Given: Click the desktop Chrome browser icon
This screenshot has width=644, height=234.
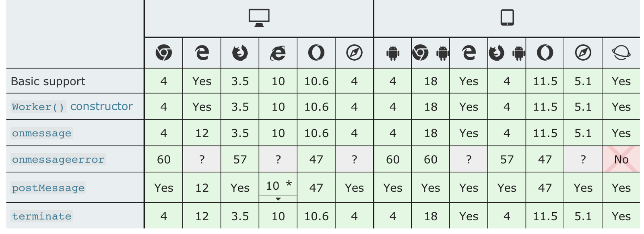Looking at the screenshot, I should pyautogui.click(x=163, y=53).
